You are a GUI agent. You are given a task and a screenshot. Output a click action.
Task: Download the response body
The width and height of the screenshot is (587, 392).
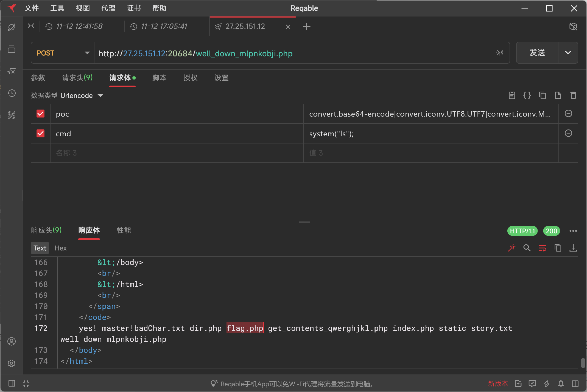point(573,248)
